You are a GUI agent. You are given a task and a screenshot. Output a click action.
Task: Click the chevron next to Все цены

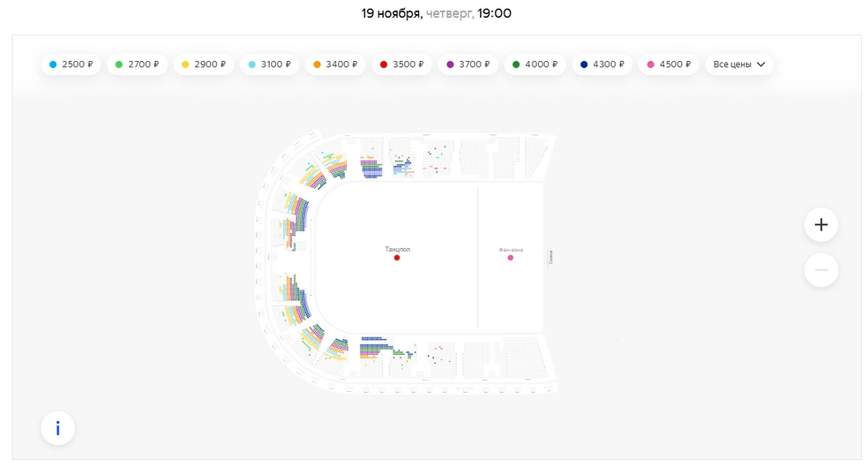761,64
